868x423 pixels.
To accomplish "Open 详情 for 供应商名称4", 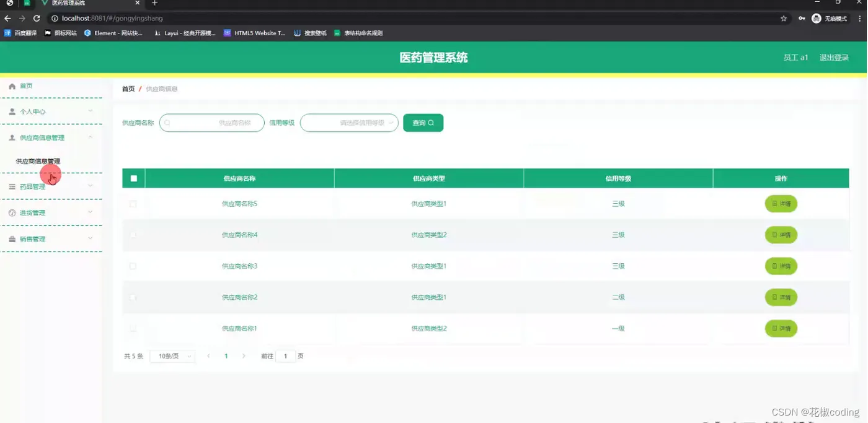I will [x=781, y=235].
